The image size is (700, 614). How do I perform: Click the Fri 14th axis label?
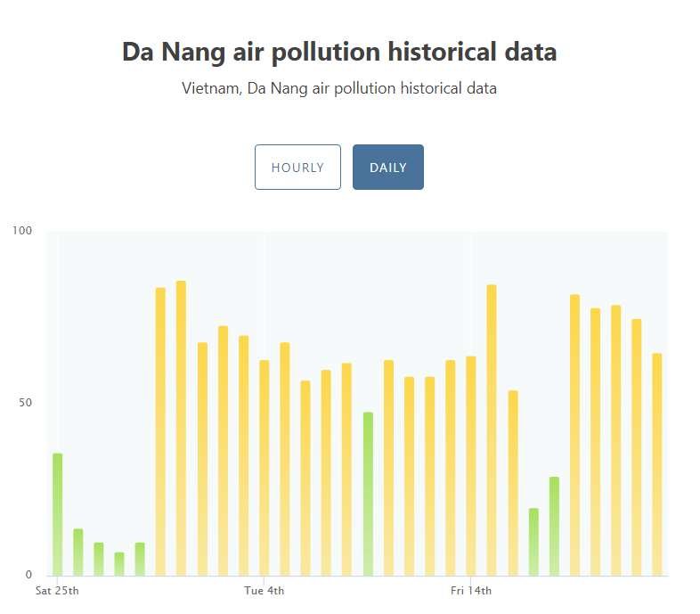tap(471, 591)
